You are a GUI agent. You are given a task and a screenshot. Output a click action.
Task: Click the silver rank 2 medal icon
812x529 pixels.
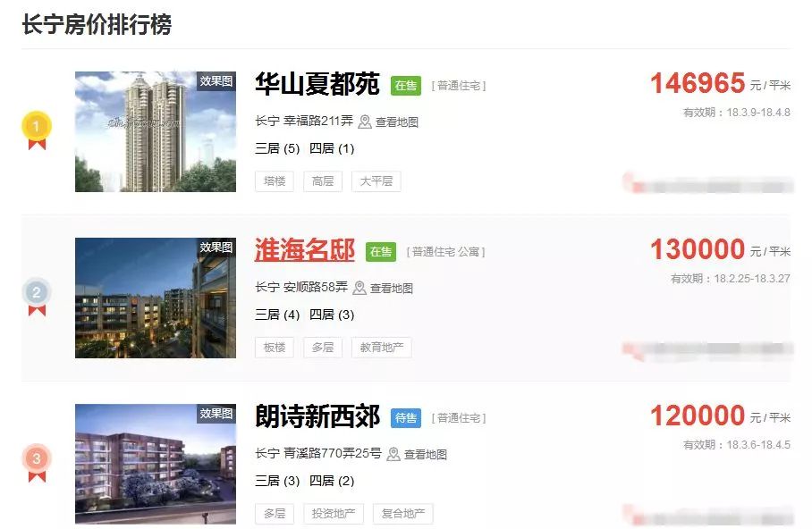[37, 296]
